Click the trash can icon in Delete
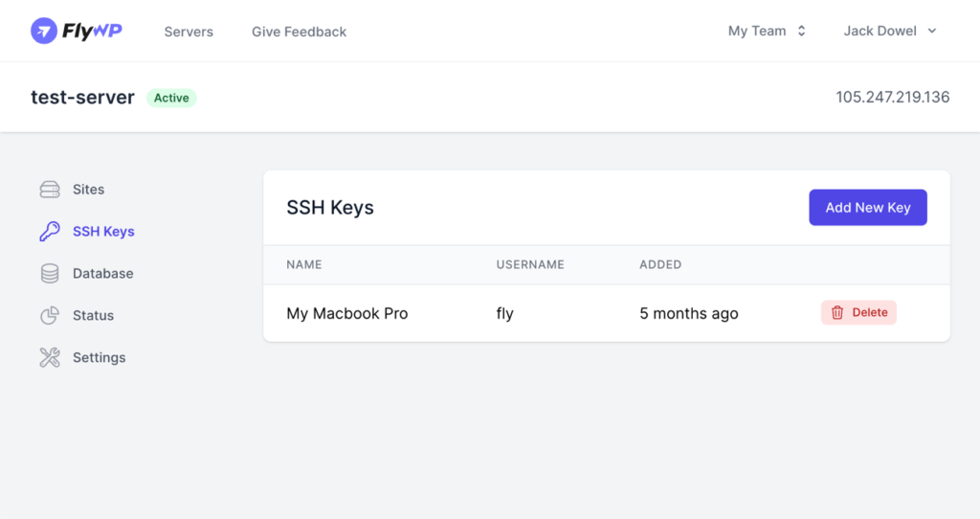 pyautogui.click(x=836, y=313)
